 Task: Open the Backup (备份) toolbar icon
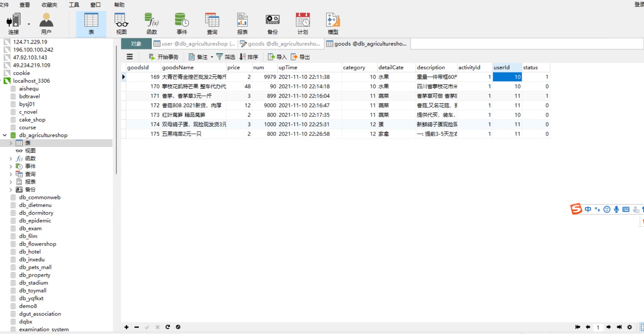[272, 23]
